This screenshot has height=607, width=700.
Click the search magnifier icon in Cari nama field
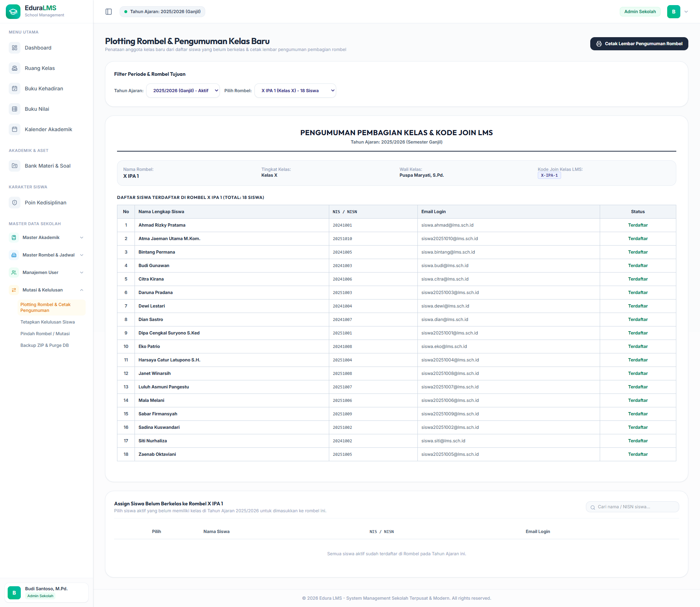pos(593,507)
